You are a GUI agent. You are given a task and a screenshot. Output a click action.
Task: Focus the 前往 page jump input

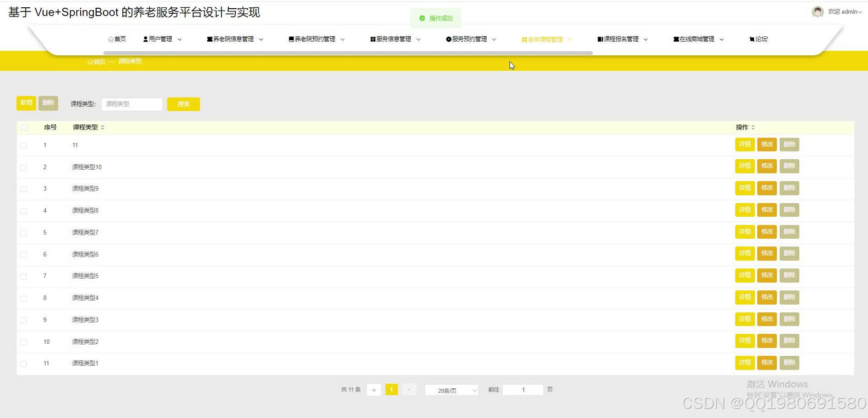(523, 390)
